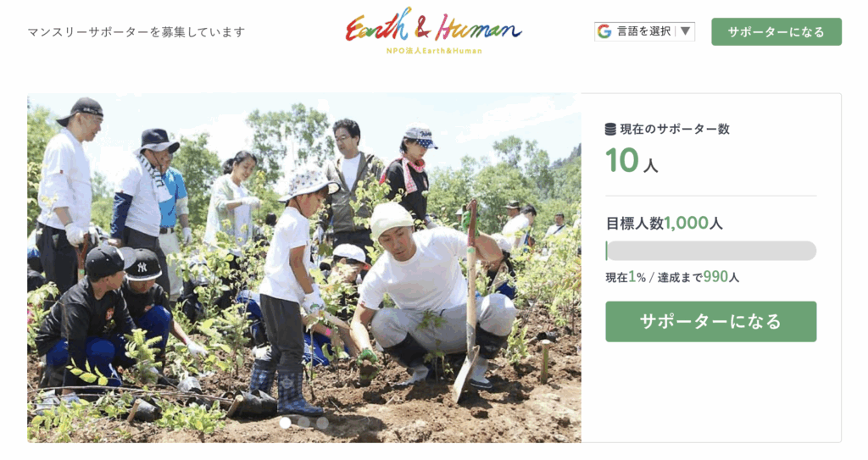
Task: Click the language selector's down arrow
Action: (x=685, y=31)
